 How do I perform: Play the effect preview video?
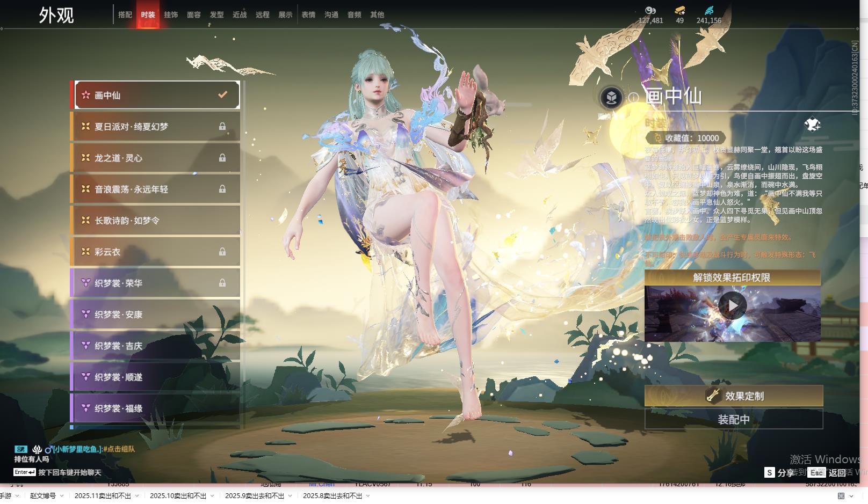point(732,306)
